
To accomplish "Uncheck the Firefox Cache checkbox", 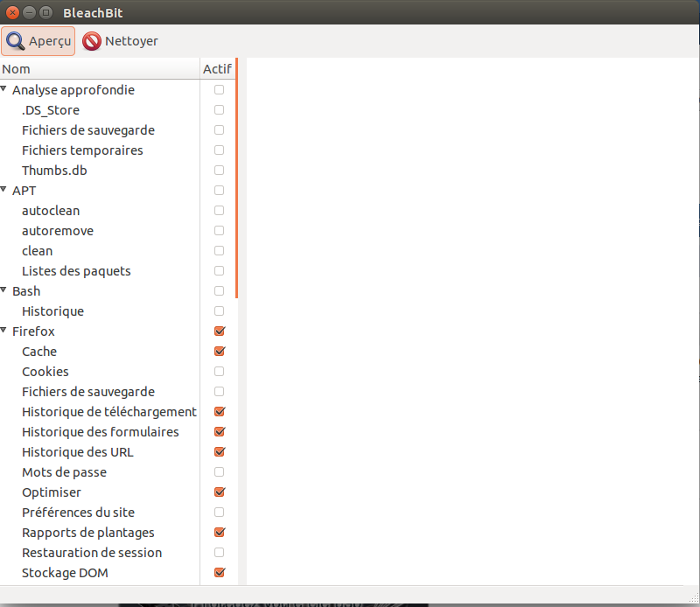I will pos(220,351).
